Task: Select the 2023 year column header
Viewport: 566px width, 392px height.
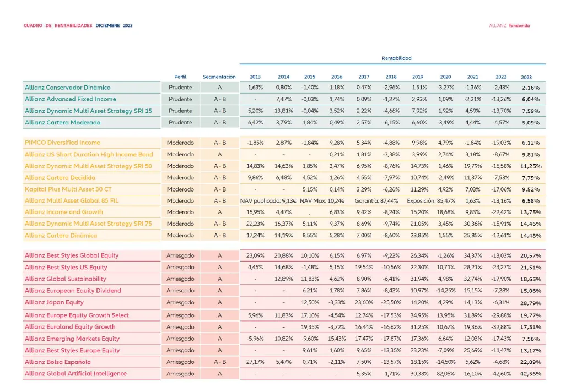Action: (x=526, y=78)
